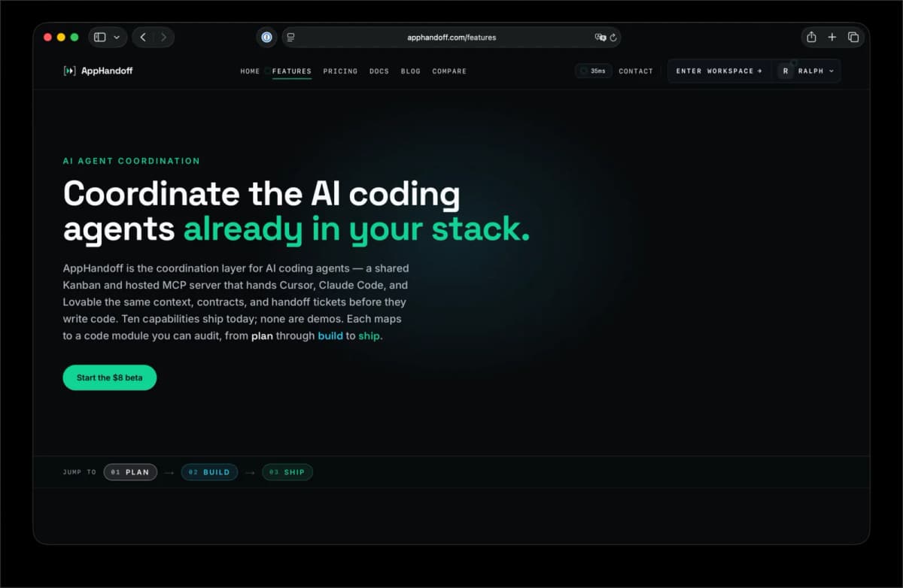903x588 pixels.
Task: Select the apphandoff.com/features address field
Action: click(x=451, y=37)
